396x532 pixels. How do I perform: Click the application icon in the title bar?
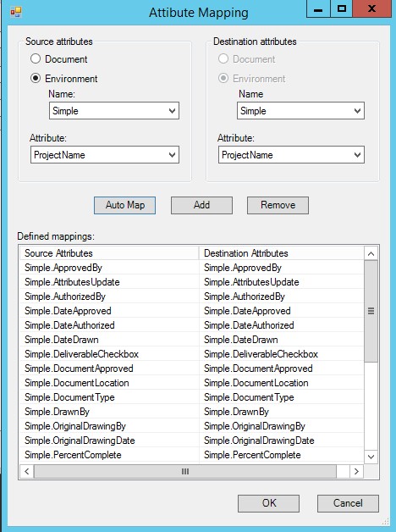tap(15, 12)
